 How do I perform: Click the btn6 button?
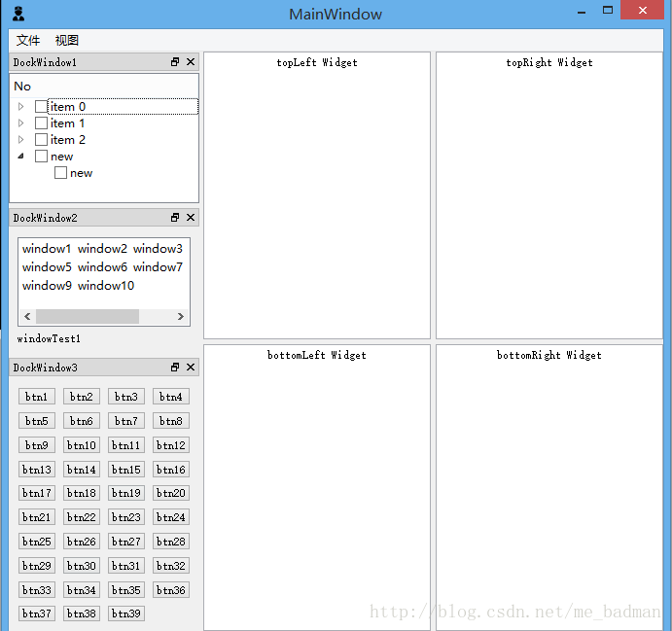tap(82, 421)
